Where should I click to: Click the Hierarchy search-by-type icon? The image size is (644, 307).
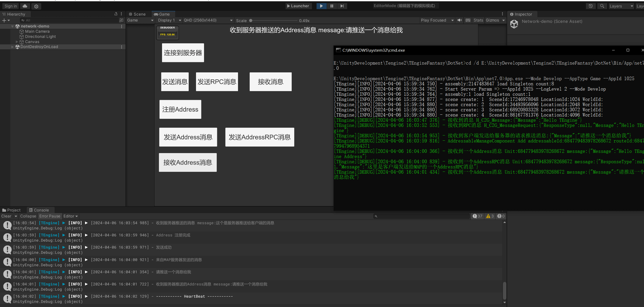(x=121, y=20)
